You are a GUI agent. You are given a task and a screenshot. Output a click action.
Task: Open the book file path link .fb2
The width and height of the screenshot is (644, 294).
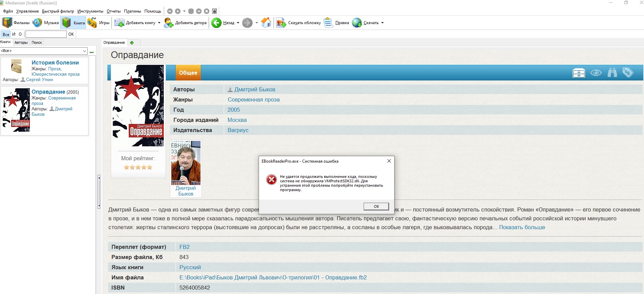(273, 277)
